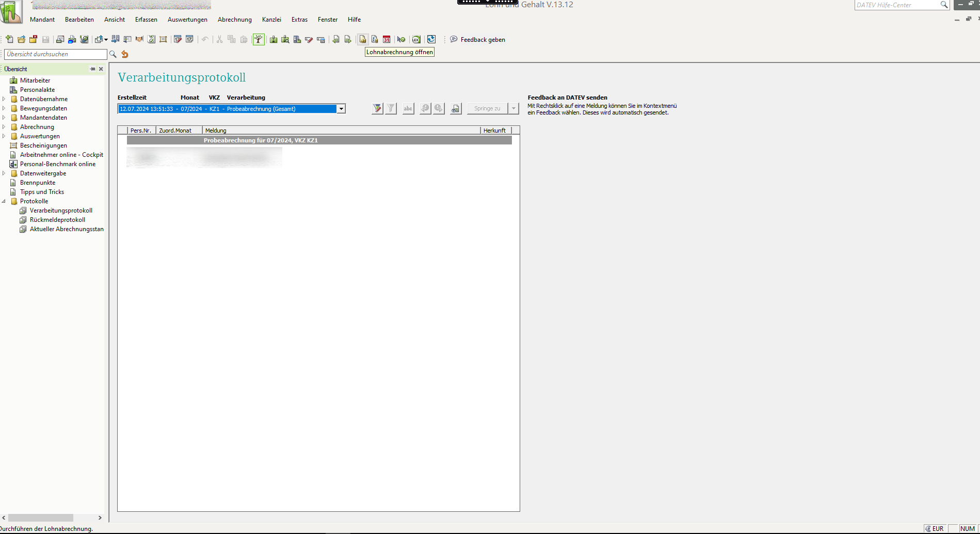The width and height of the screenshot is (980, 534).
Task: Click the colored filter icon in Verarbeitungsprotokoll
Action: pos(377,108)
